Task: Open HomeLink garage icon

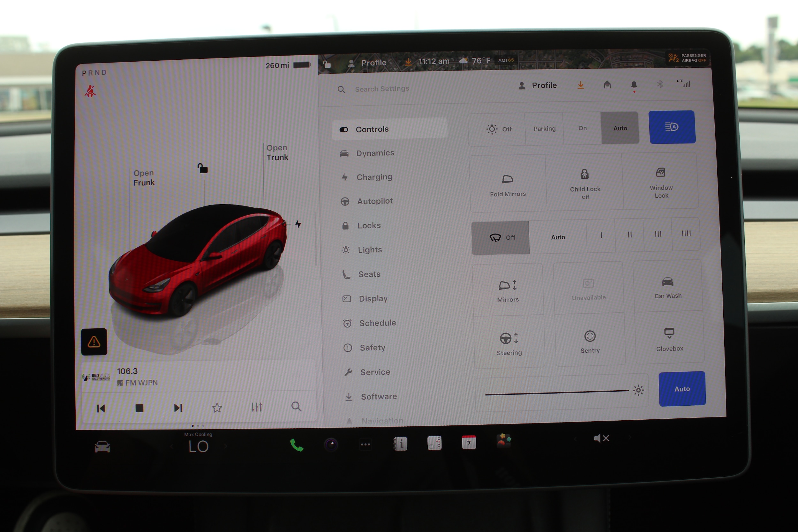Action: point(607,85)
